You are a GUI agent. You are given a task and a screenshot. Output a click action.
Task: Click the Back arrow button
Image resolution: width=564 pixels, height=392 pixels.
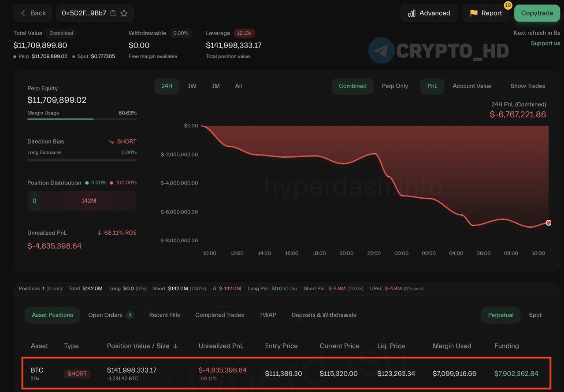23,13
